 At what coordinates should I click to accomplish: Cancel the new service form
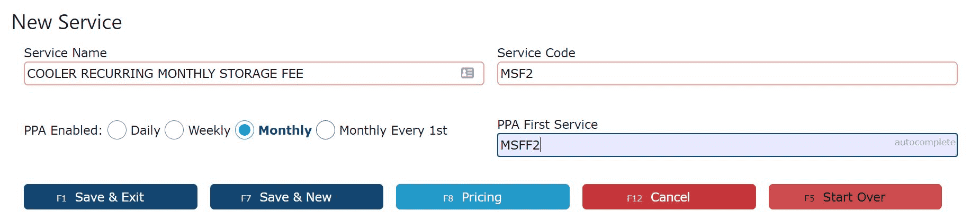point(669,197)
